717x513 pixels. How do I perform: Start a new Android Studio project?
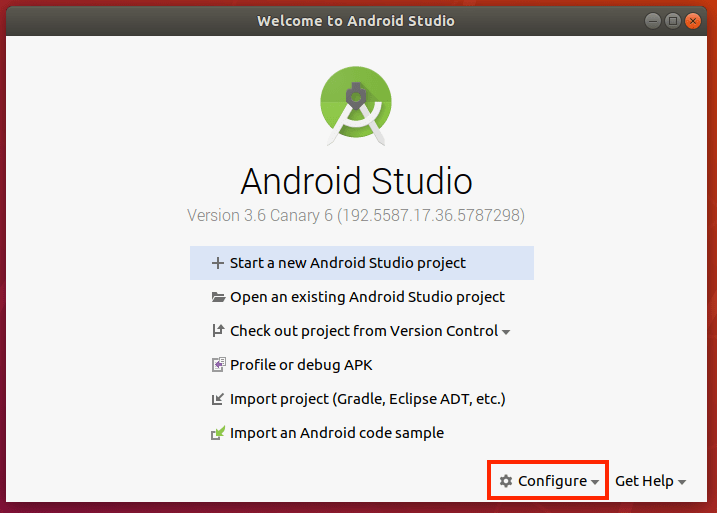pyautogui.click(x=362, y=263)
